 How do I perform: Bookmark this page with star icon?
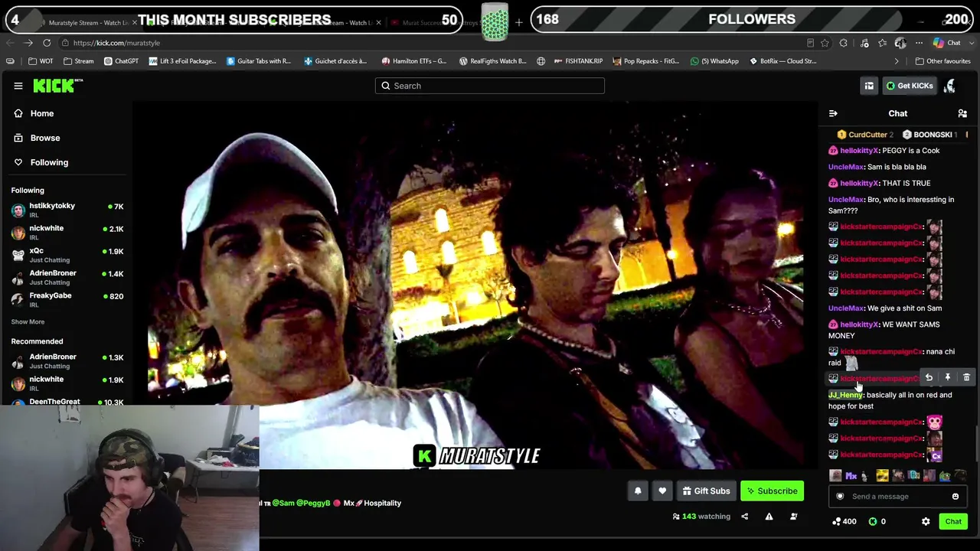[x=825, y=43]
